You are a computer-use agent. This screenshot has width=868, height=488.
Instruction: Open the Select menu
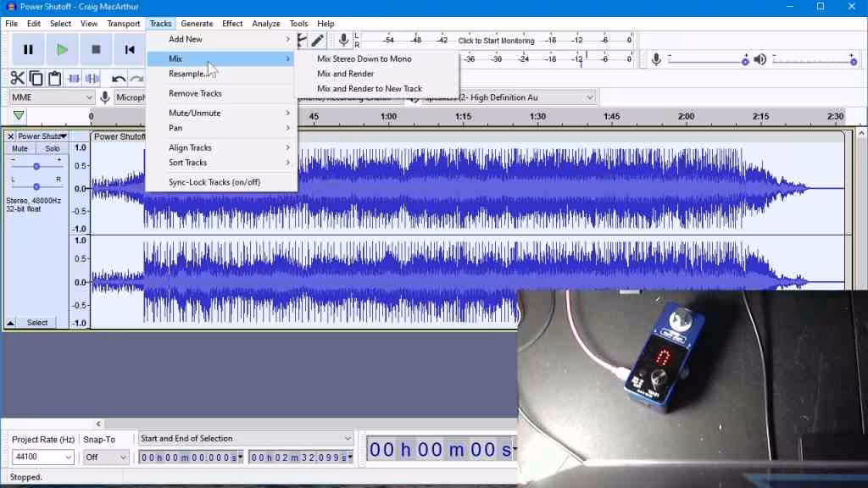(x=60, y=24)
